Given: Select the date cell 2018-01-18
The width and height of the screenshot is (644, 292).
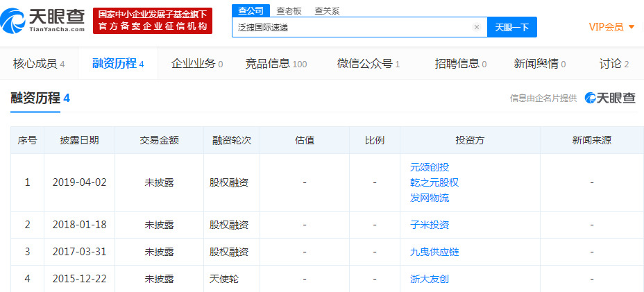Looking at the screenshot, I should point(79,225).
